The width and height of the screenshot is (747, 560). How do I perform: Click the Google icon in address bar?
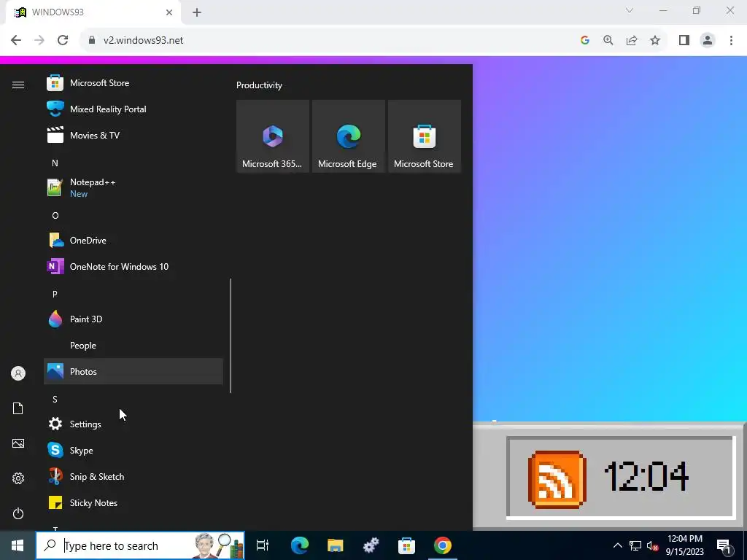585,40
